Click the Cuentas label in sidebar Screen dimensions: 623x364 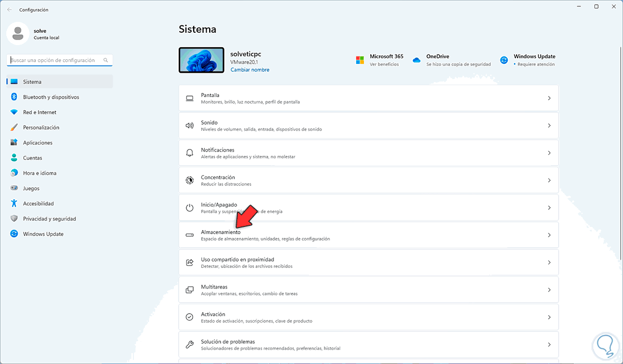(x=33, y=158)
